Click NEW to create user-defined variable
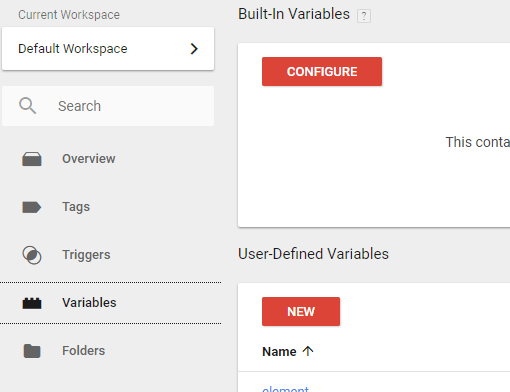This screenshot has width=510, height=392. click(301, 311)
